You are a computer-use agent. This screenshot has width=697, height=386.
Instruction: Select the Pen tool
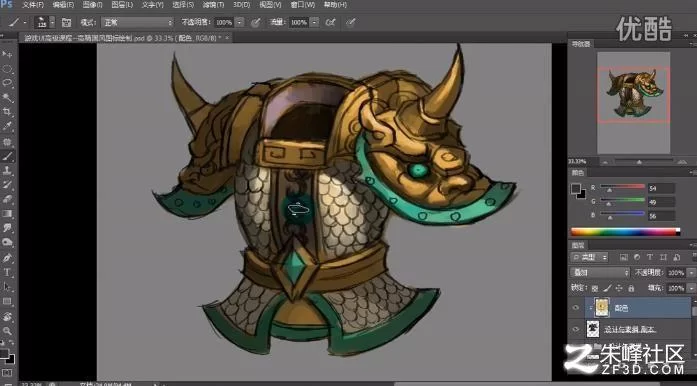coord(7,258)
